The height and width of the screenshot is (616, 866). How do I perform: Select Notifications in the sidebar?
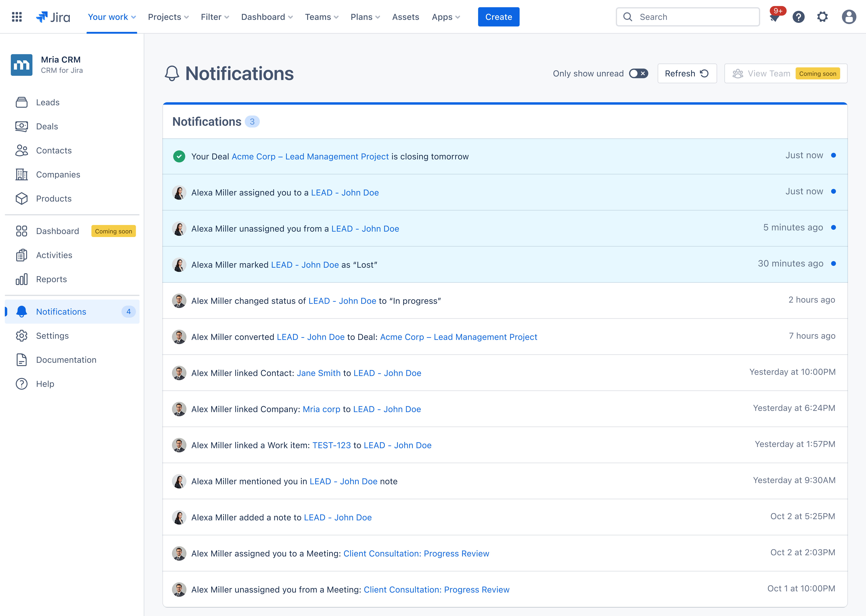72,312
